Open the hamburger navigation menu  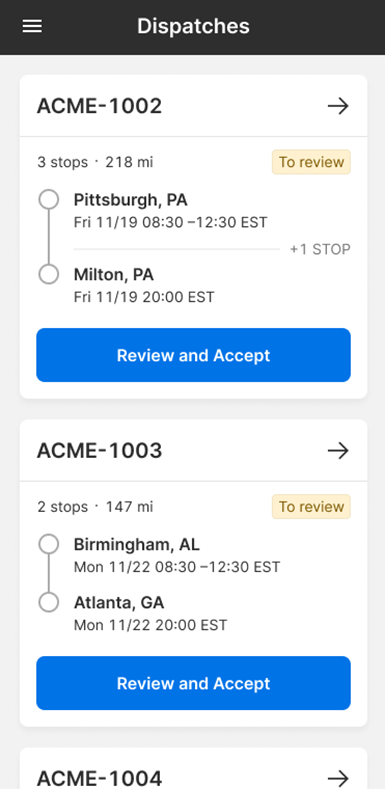pos(32,26)
